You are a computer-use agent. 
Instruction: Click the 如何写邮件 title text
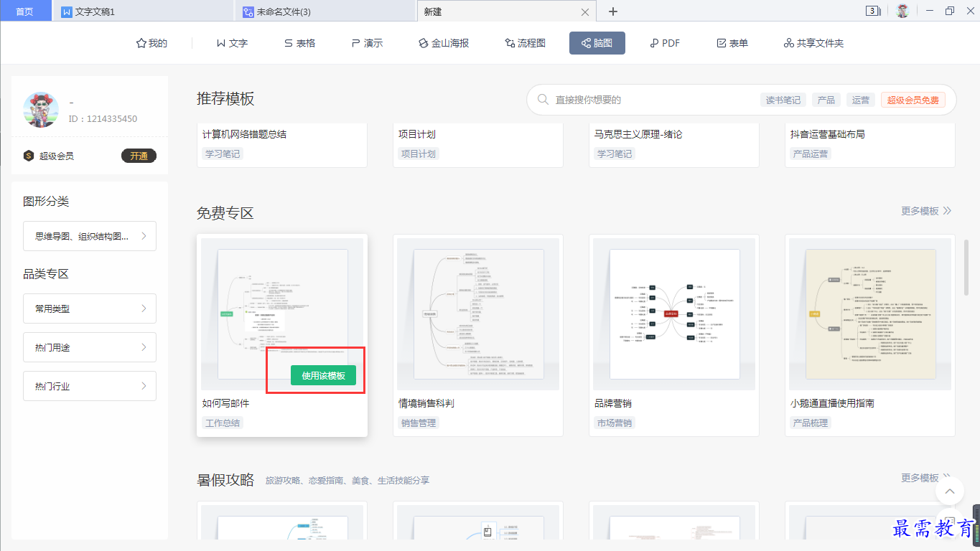pos(226,403)
